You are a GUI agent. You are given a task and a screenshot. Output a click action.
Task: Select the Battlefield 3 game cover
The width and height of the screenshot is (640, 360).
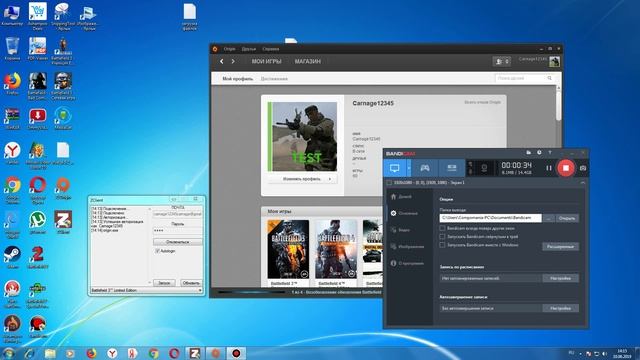tap(288, 249)
